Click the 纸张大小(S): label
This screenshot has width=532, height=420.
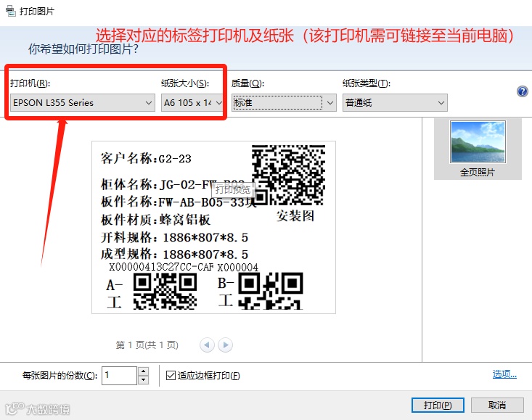(185, 83)
